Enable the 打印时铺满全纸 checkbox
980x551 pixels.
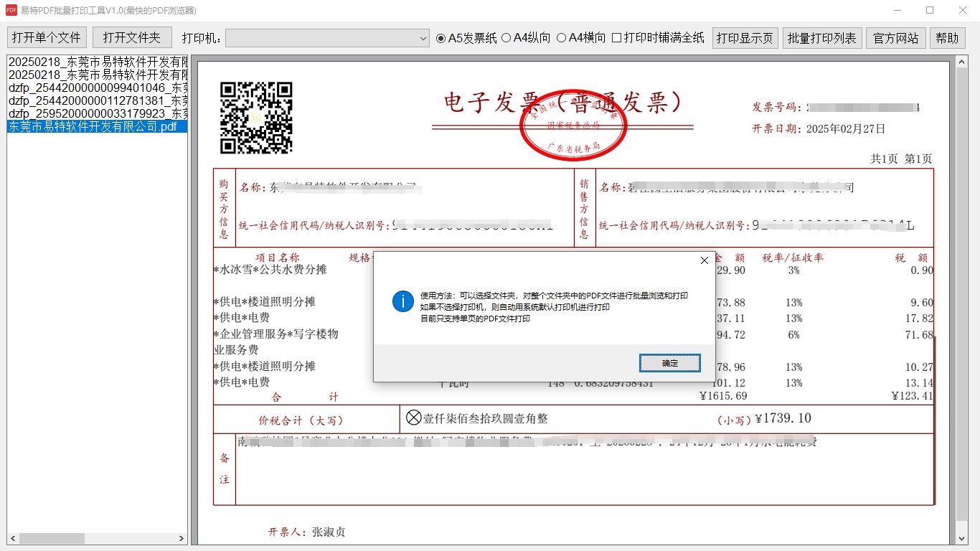658,38
